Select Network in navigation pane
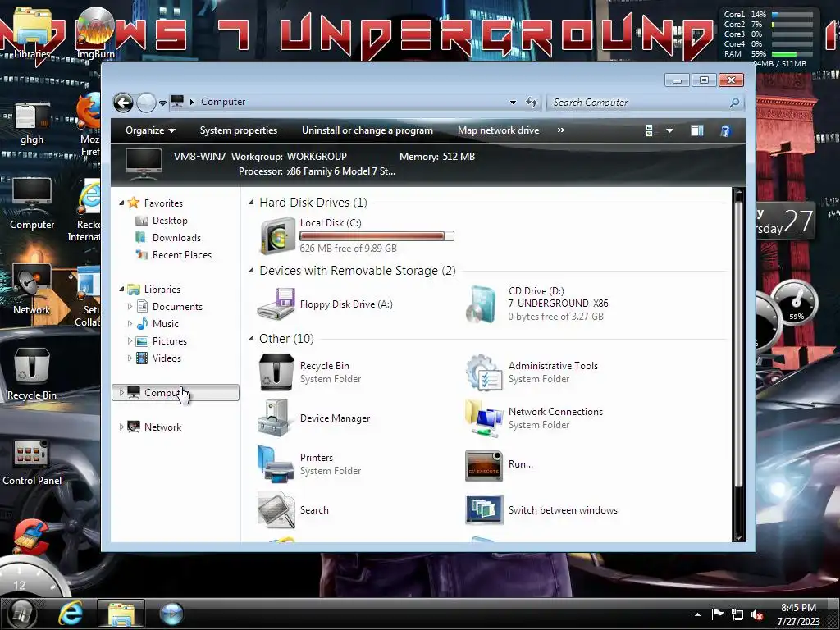Screen dimensions: 840x630 [162, 427]
